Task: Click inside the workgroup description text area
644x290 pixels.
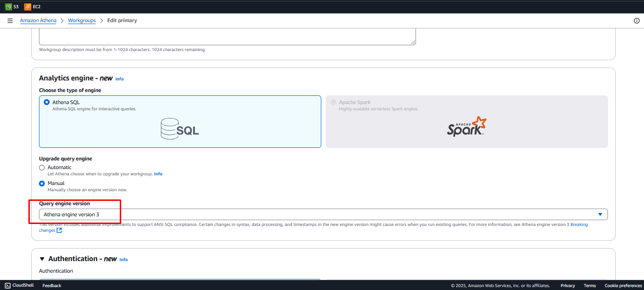Action: click(x=227, y=37)
